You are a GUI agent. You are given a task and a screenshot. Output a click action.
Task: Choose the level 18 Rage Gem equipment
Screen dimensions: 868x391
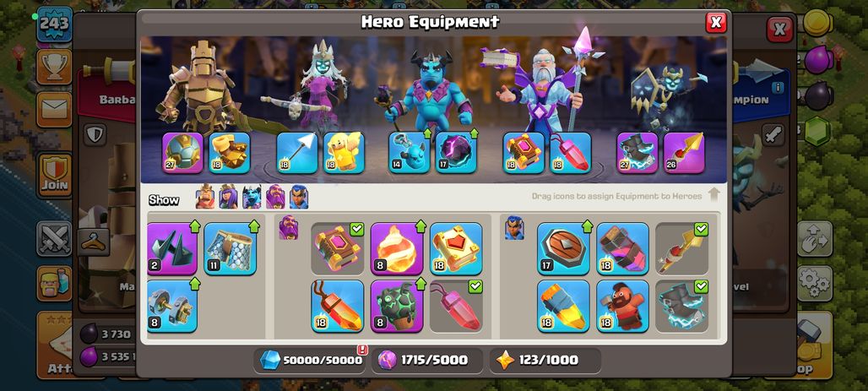pyautogui.click(x=337, y=306)
